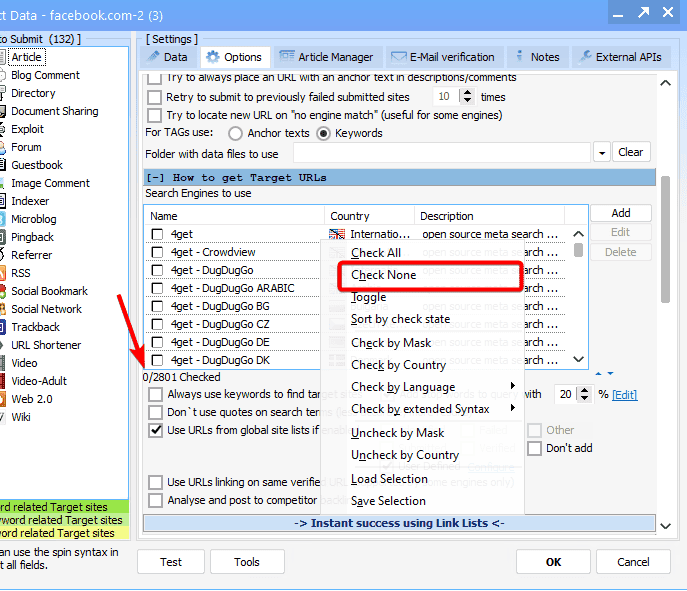Select Save Selection from menu

422,501
